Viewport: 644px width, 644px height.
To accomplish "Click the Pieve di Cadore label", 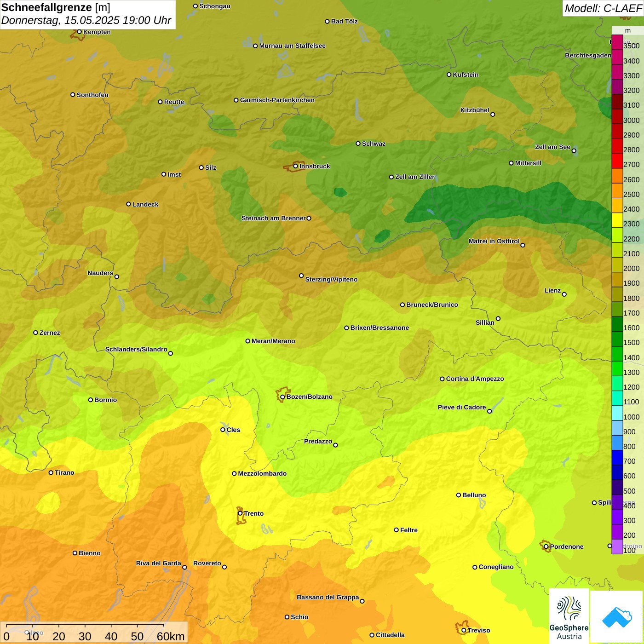I will (462, 407).
